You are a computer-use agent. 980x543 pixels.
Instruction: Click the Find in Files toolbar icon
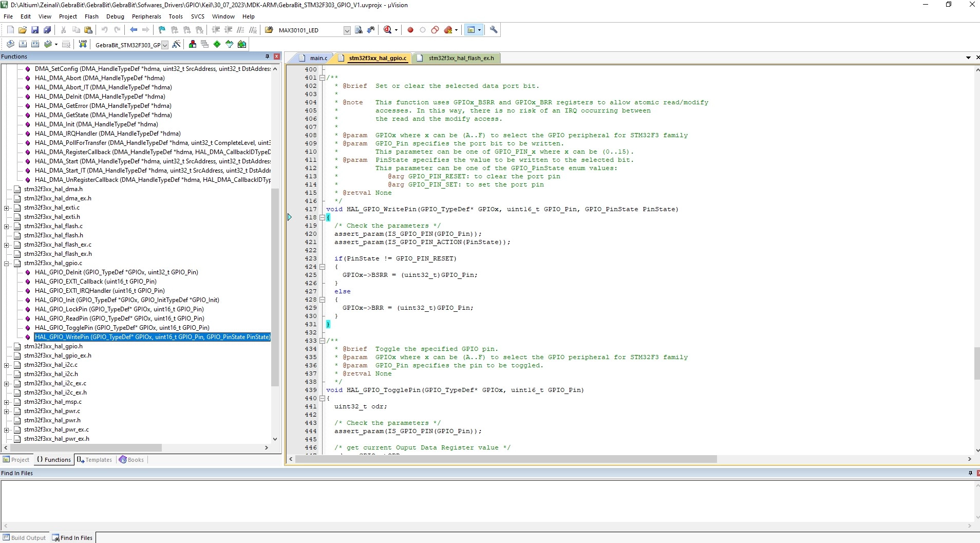pos(269,30)
